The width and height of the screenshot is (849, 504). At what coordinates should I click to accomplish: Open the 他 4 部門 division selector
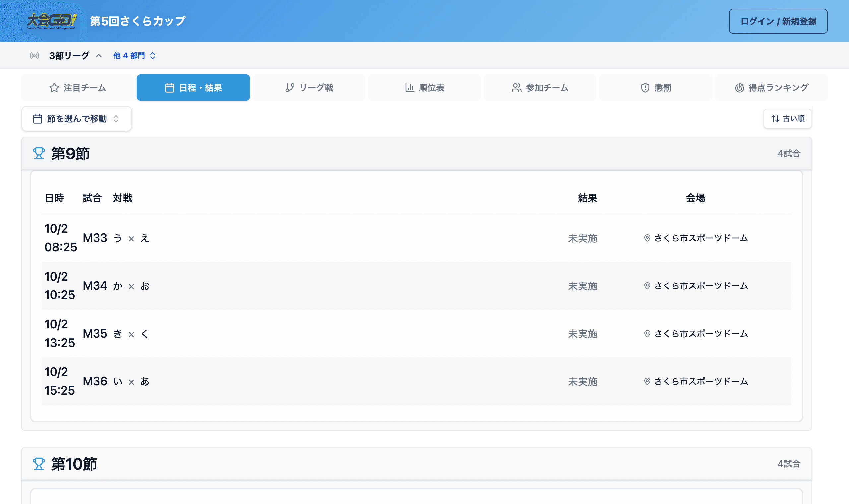pos(135,56)
